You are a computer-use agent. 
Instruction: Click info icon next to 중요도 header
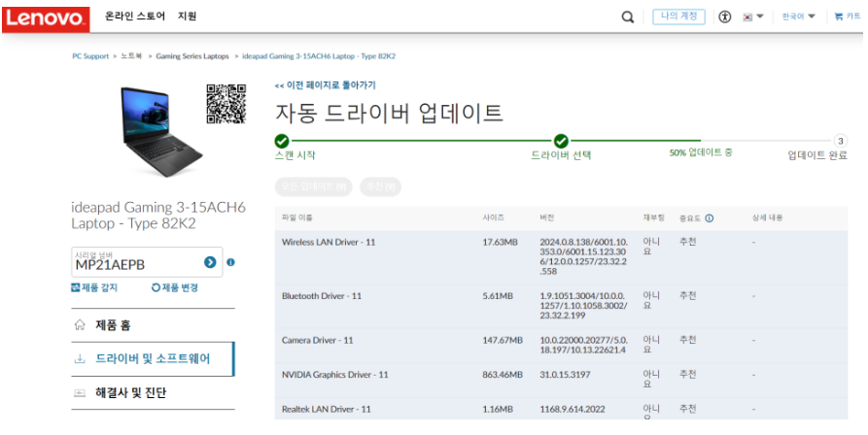tap(710, 218)
